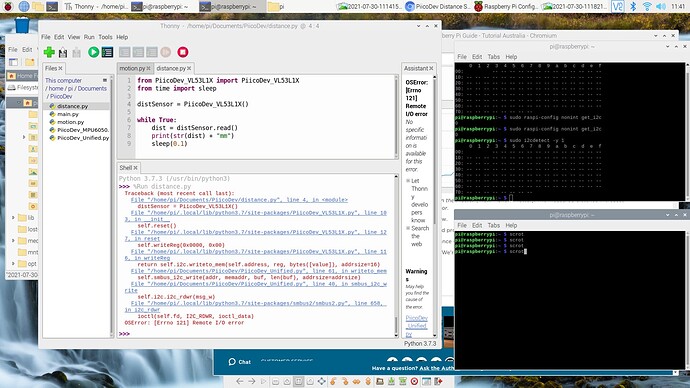Open traceback link to distance.py line 4

tap(239, 200)
